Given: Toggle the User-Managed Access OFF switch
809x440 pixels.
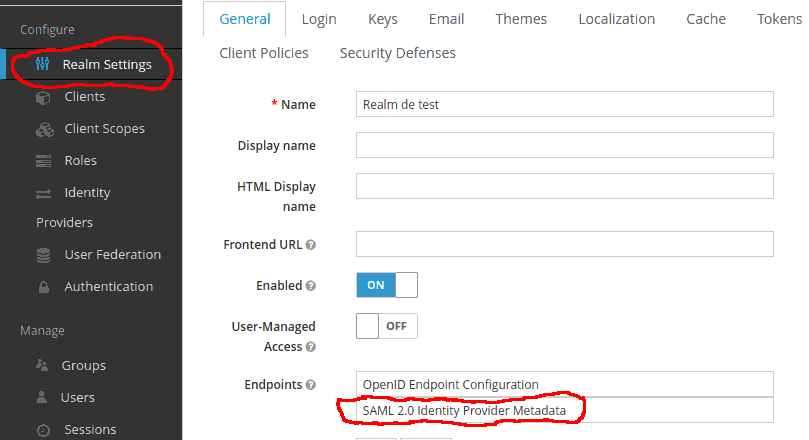Looking at the screenshot, I should coord(387,326).
